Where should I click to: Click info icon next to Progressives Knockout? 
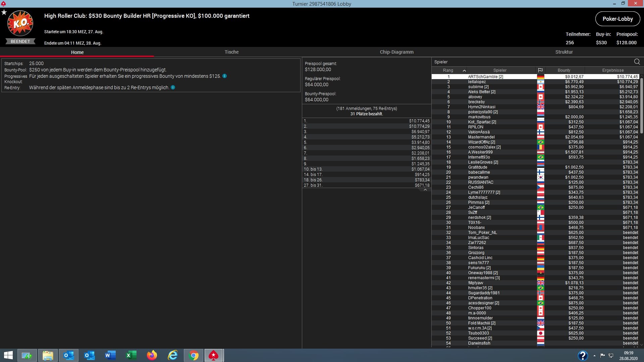(x=224, y=76)
